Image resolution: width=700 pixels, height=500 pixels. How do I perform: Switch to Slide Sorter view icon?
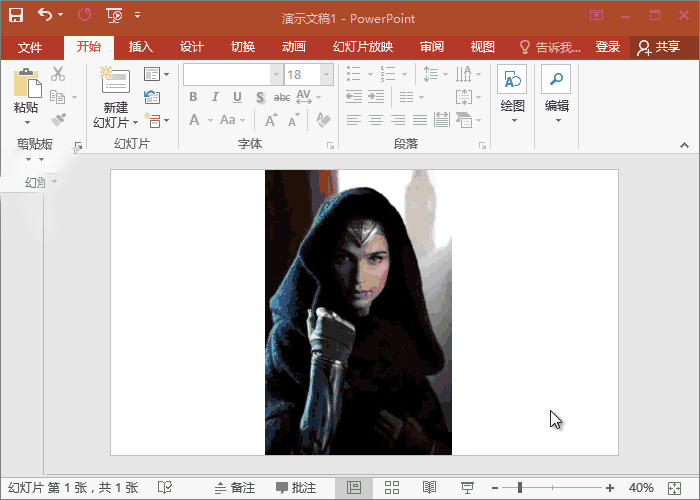[392, 488]
